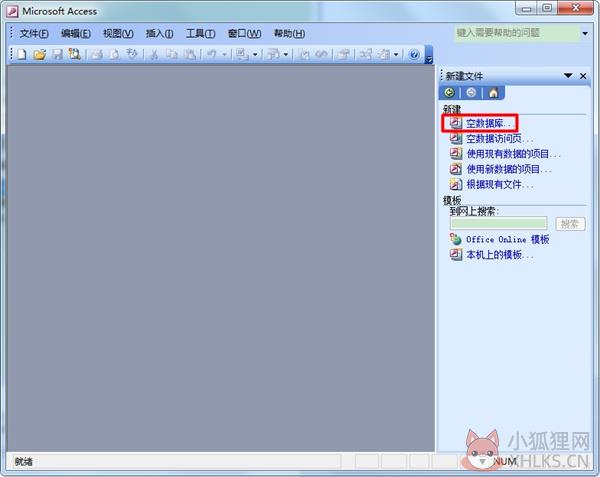
Task: Open the 编辑(E) menu
Action: click(x=76, y=34)
